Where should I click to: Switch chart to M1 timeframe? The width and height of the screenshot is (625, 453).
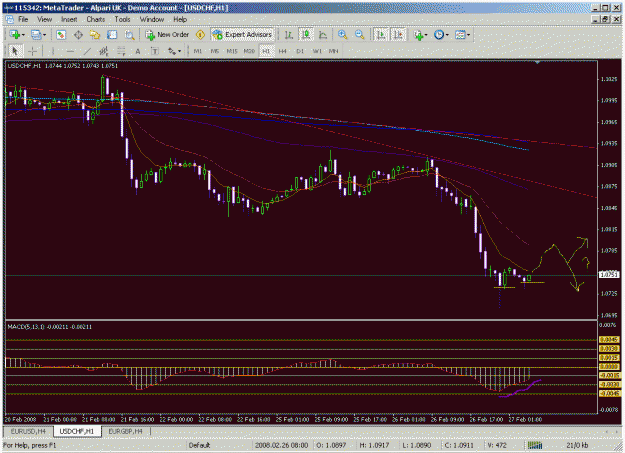(x=198, y=51)
